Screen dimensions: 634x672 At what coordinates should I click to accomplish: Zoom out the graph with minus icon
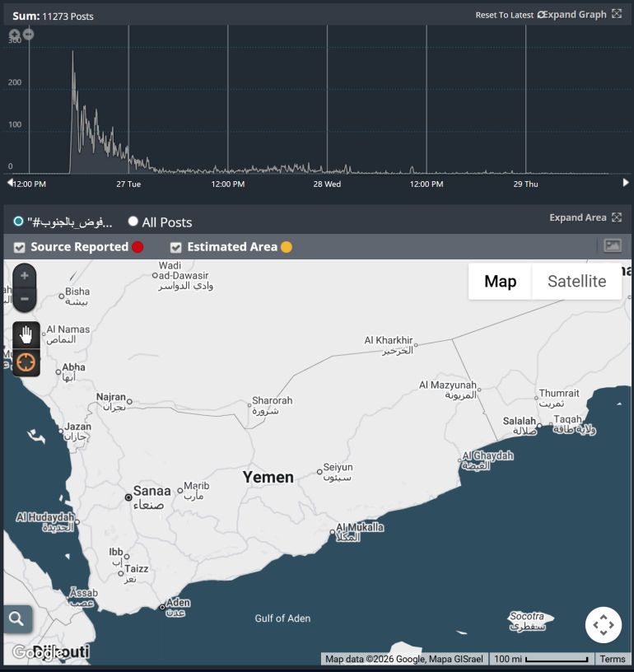pyautogui.click(x=28, y=34)
